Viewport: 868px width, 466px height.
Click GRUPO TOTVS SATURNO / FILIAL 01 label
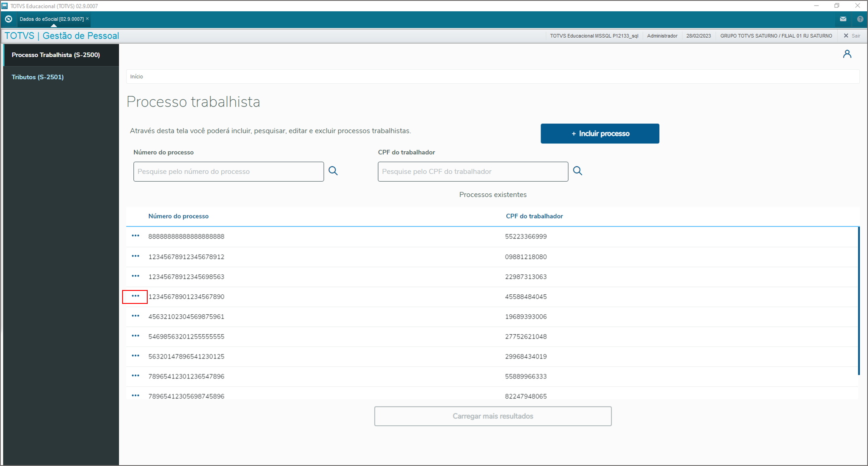pyautogui.click(x=776, y=36)
